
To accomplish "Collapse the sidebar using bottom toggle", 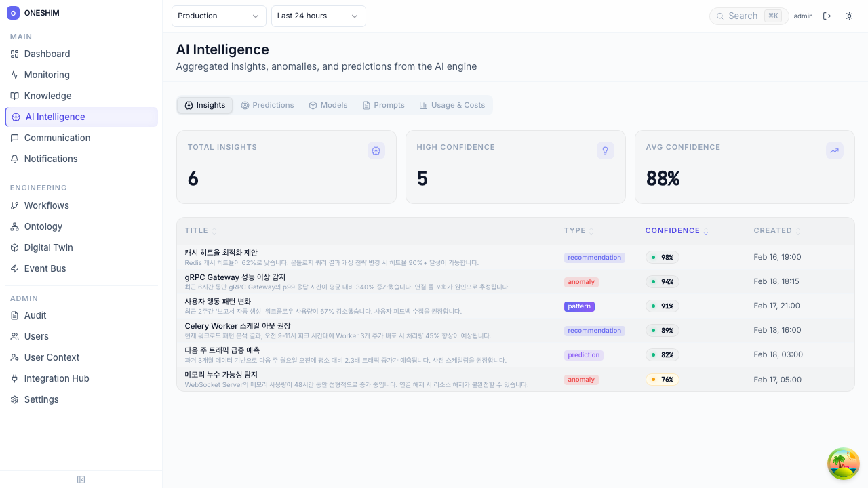I will (81, 479).
